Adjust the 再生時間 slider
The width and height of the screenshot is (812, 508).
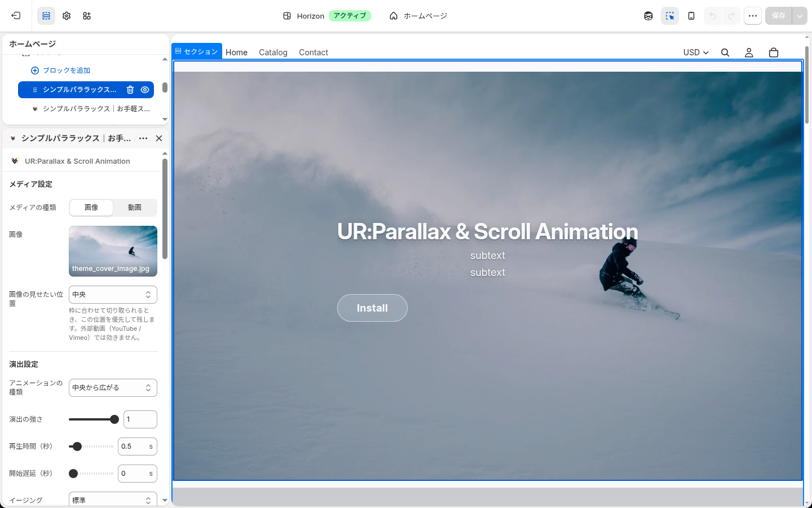[91, 446]
